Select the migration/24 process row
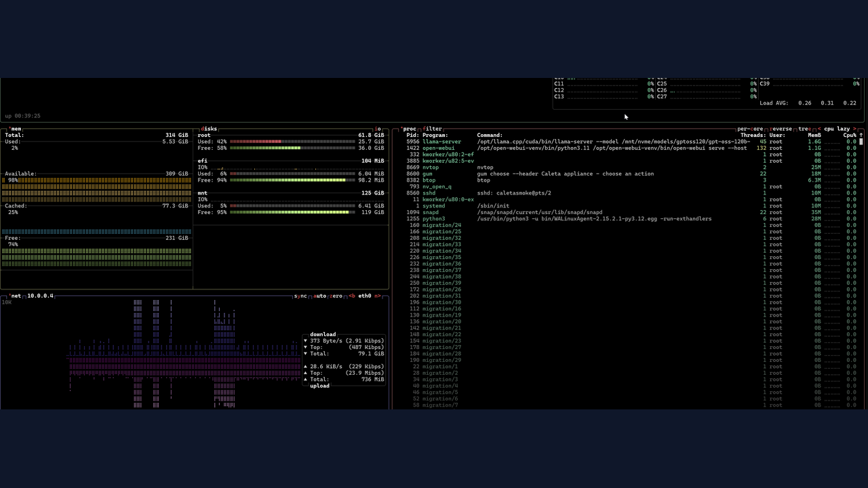This screenshot has width=868, height=488. pos(631,225)
